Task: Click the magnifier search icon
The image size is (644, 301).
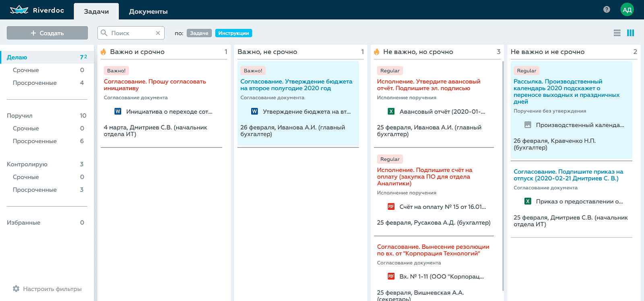Action: (x=104, y=33)
